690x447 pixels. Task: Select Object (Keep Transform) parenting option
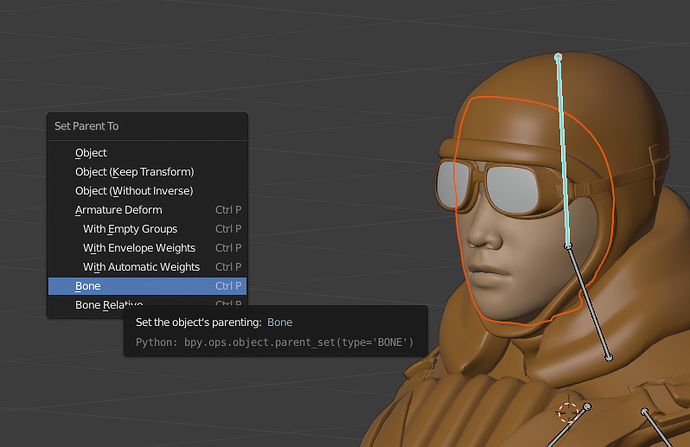(x=147, y=172)
